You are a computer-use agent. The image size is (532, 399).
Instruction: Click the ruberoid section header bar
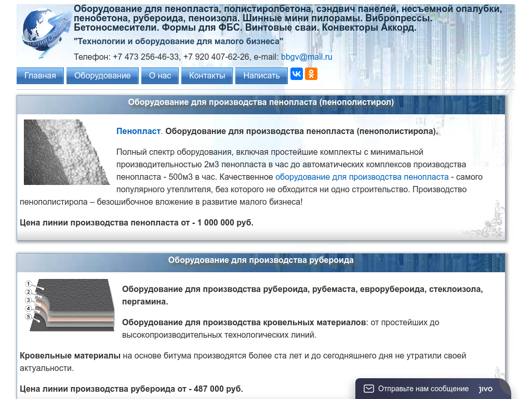click(x=261, y=260)
